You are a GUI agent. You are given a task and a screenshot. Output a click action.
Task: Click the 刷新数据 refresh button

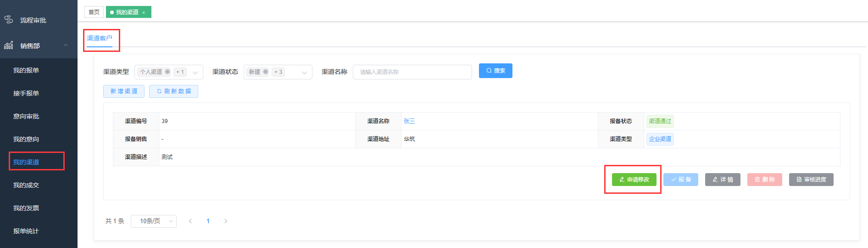point(173,91)
